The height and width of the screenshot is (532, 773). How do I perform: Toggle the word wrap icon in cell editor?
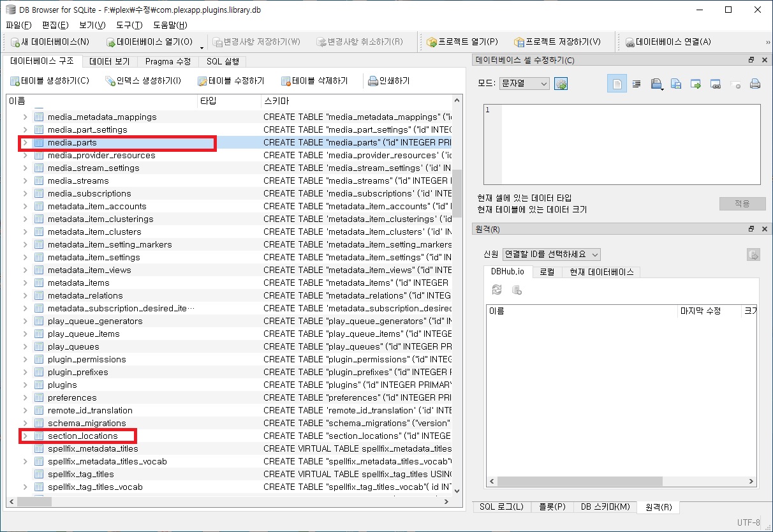point(636,84)
